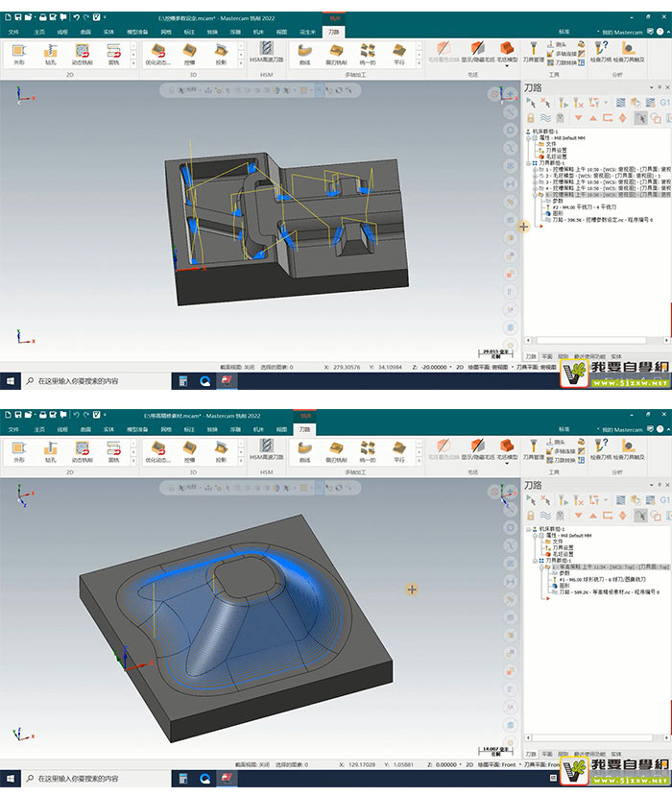Toggle ghost display icon in top 刀路 panel
Screen dimensions: 672x796
560,118
